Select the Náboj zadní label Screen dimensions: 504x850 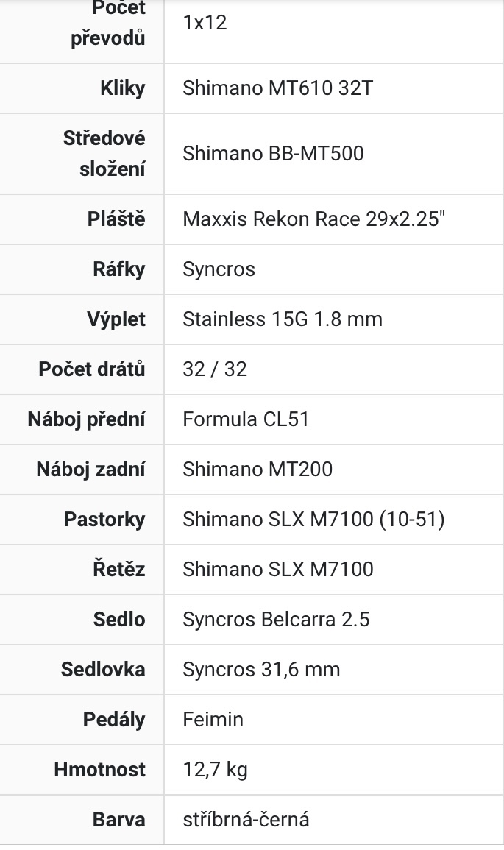90,470
